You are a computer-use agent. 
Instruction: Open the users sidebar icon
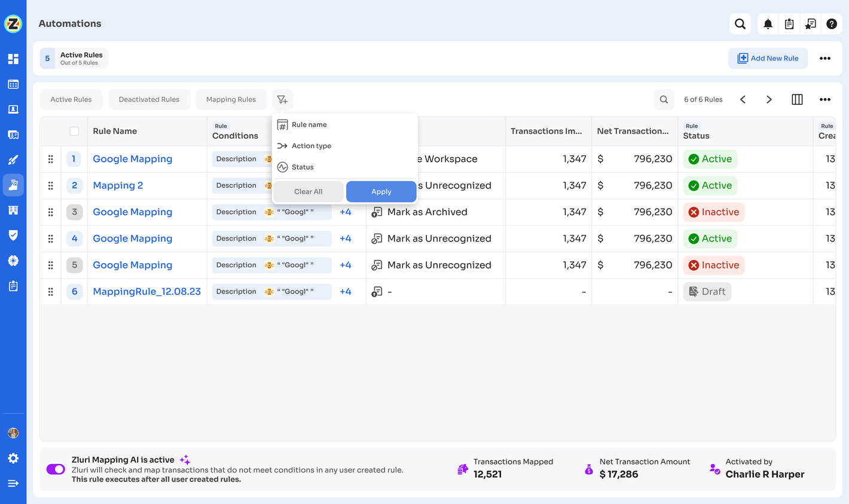13,109
